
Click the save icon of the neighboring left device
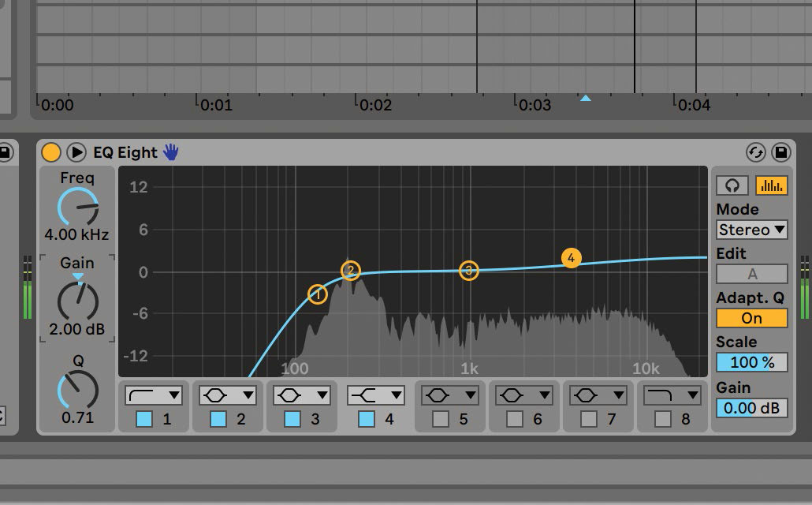pyautogui.click(x=5, y=152)
